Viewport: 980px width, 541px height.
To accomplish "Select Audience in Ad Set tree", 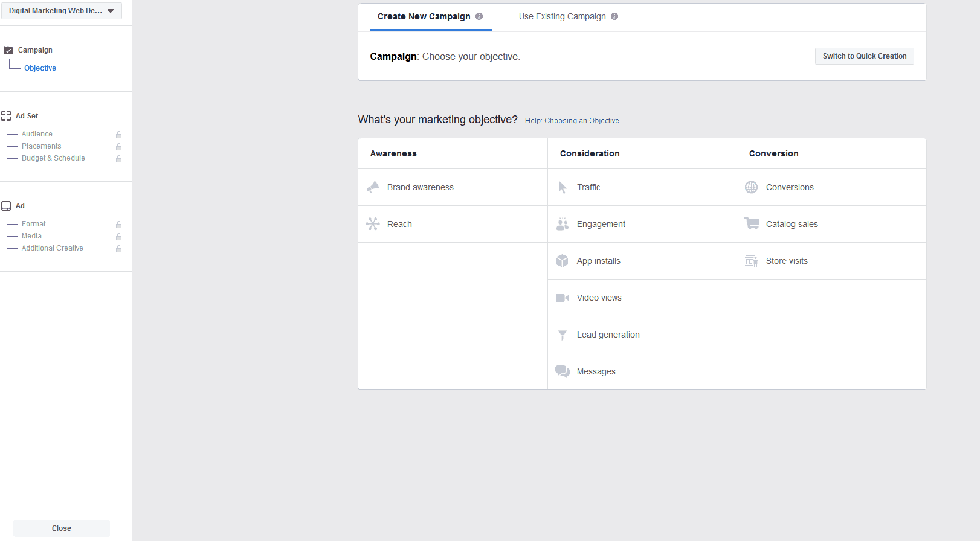I will click(x=37, y=134).
